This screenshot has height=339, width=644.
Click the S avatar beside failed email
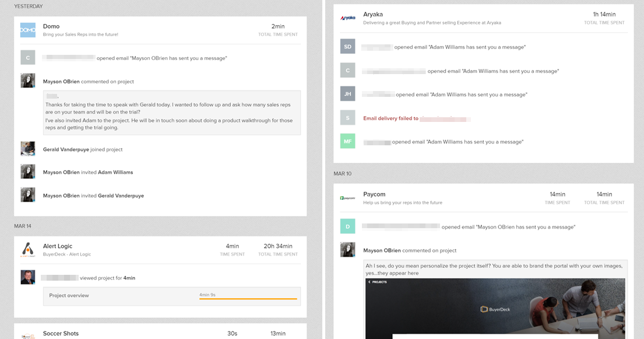[x=347, y=118]
